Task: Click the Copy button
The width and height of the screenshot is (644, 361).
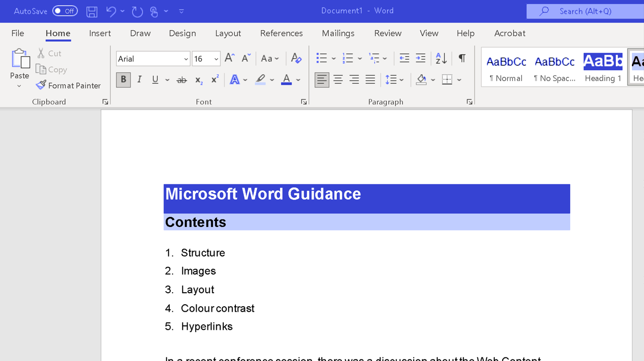Action: point(52,69)
